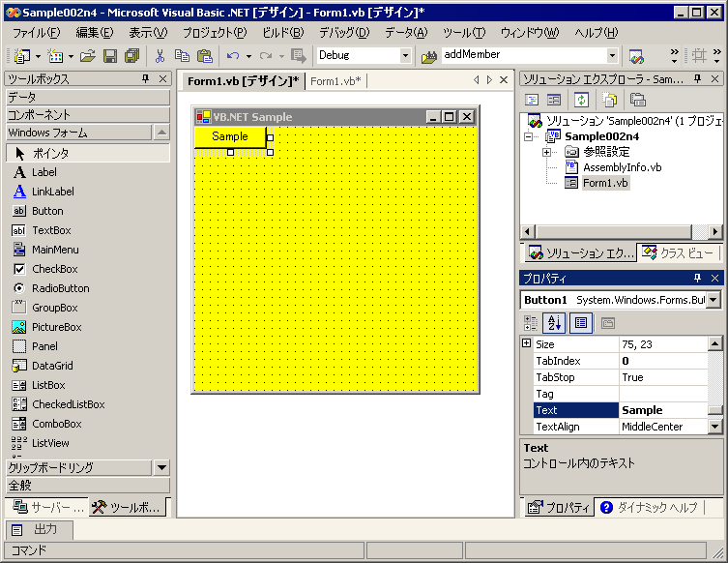This screenshot has width=728, height=563.
Task: Toggle pin on Solution Explorer panel
Action: click(697, 79)
